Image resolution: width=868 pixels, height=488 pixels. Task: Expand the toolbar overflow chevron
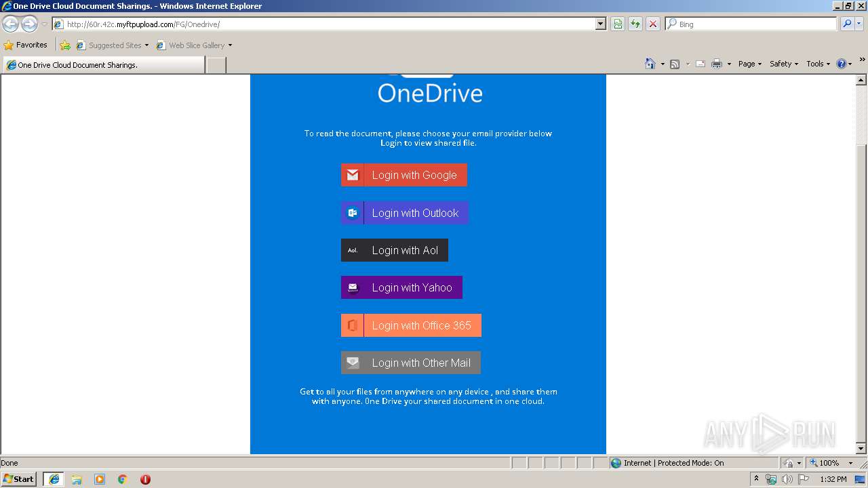pyautogui.click(x=862, y=60)
